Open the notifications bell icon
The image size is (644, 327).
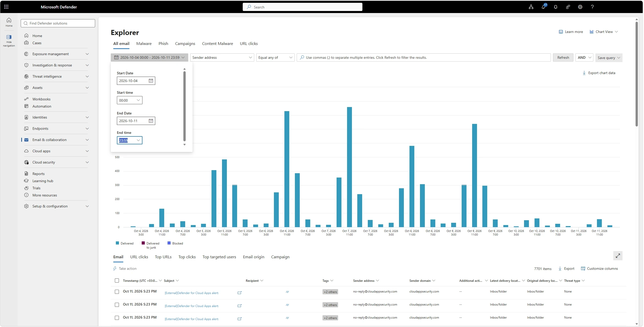click(x=556, y=7)
